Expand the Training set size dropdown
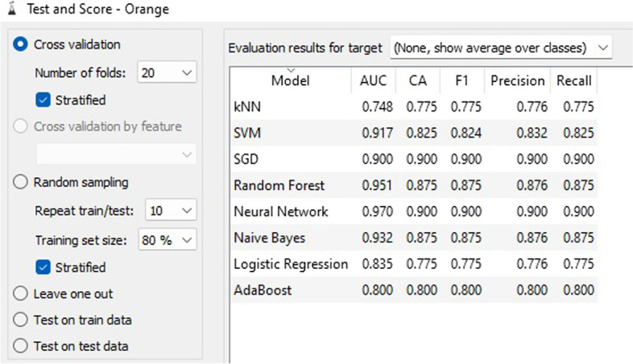 (x=168, y=240)
